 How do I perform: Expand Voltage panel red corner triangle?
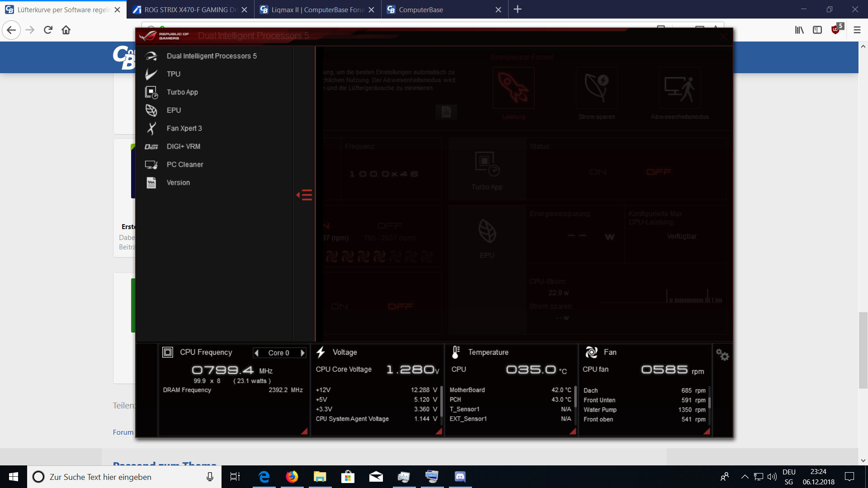[x=439, y=432]
